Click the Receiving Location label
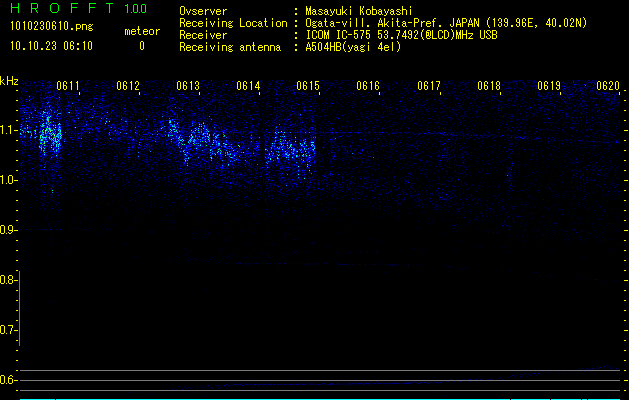The image size is (629, 400). click(x=233, y=23)
